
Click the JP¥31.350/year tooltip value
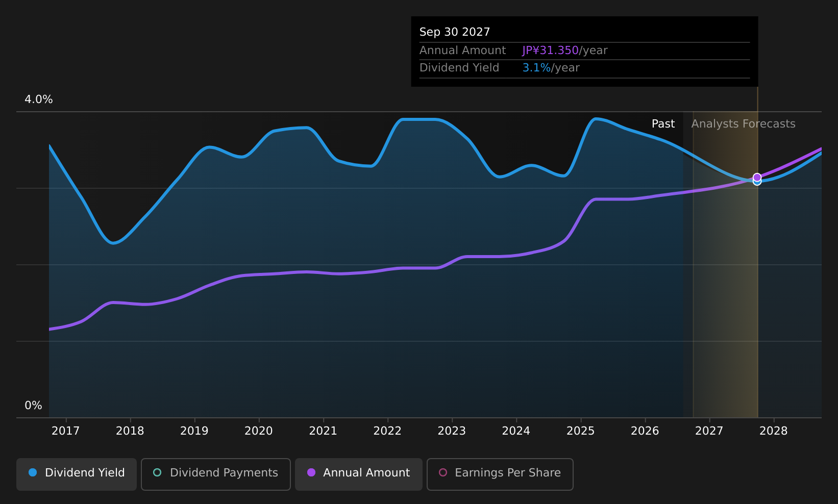(565, 51)
